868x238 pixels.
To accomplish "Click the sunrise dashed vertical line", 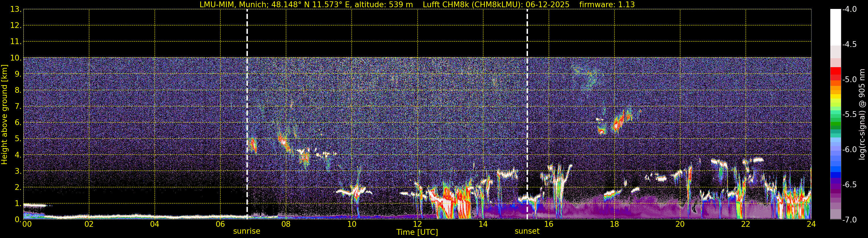I will click(247, 114).
